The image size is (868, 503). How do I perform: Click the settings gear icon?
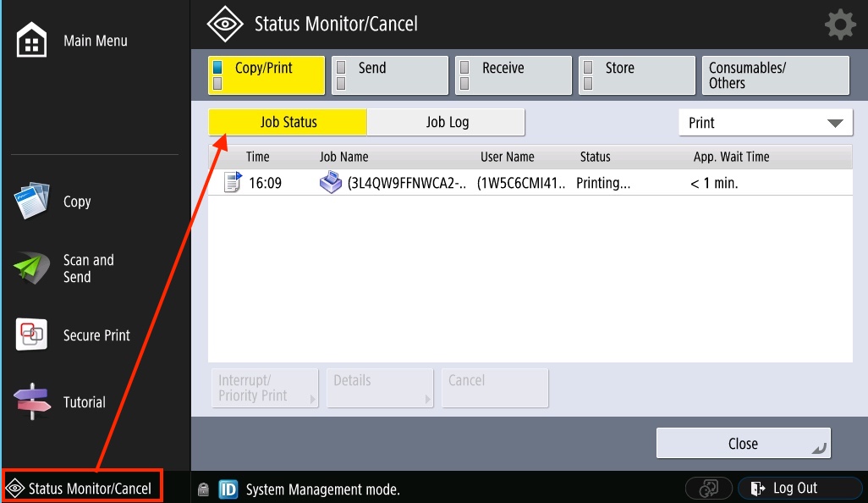pyautogui.click(x=839, y=25)
